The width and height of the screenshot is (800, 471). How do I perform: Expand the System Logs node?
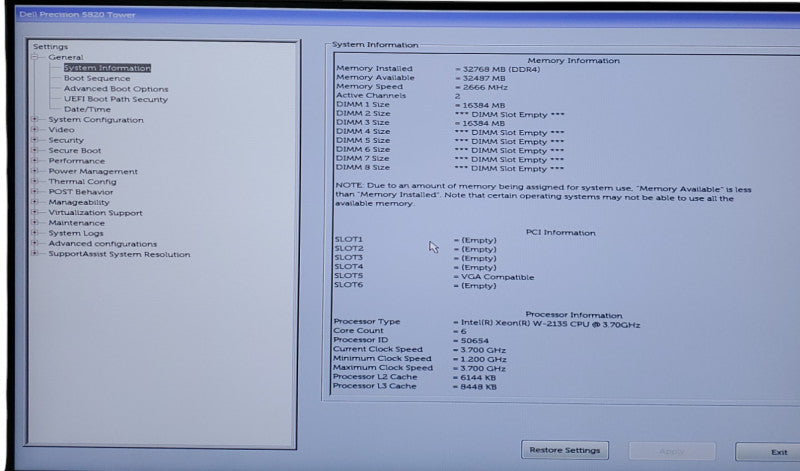click(35, 233)
